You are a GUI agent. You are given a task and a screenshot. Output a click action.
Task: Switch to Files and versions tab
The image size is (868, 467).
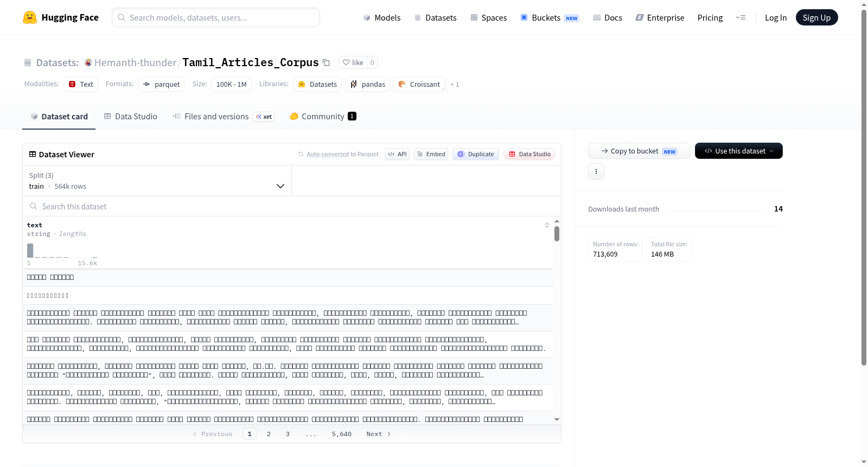click(x=224, y=116)
